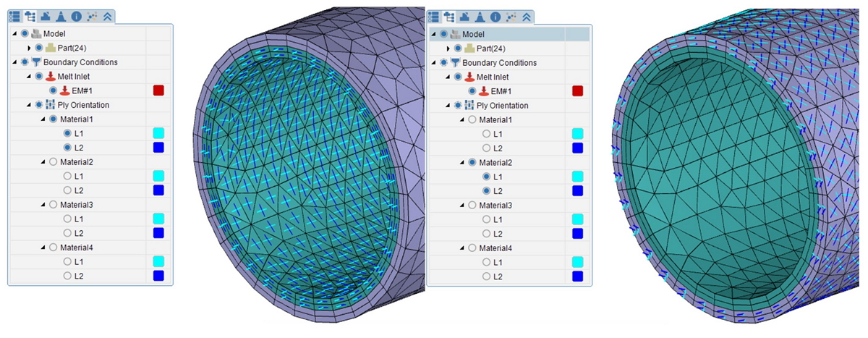This screenshot has width=868, height=338.
Task: Collapse right panel with double-chevron icon
Action: (x=526, y=16)
